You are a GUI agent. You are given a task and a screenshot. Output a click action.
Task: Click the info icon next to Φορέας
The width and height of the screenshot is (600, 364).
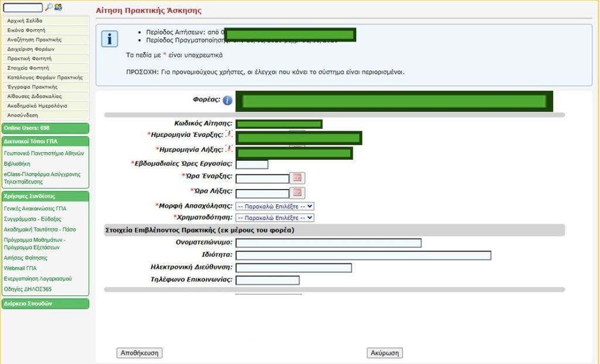coord(227,101)
